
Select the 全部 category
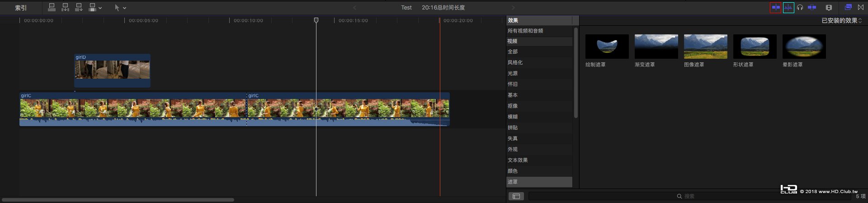[x=539, y=52]
